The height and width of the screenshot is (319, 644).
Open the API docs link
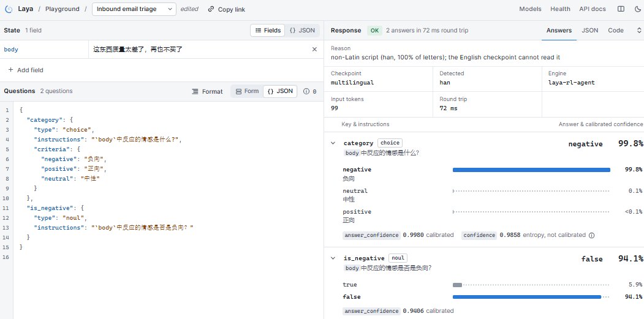pos(593,9)
